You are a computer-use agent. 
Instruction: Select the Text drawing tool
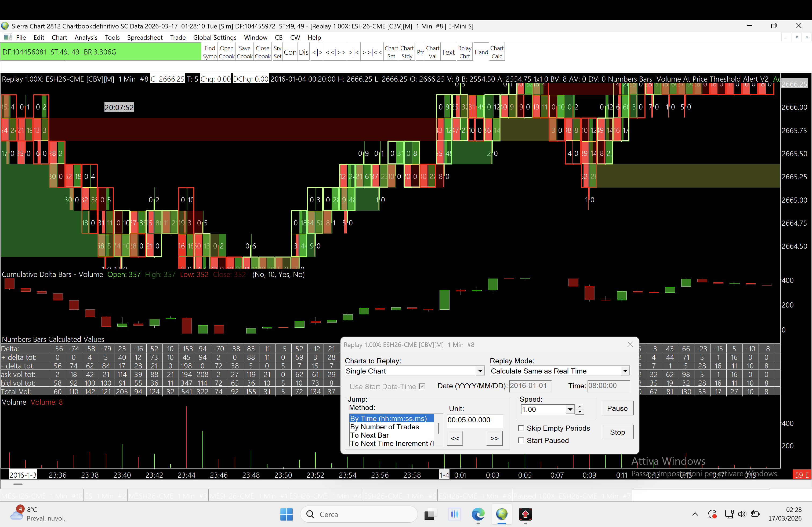(448, 52)
